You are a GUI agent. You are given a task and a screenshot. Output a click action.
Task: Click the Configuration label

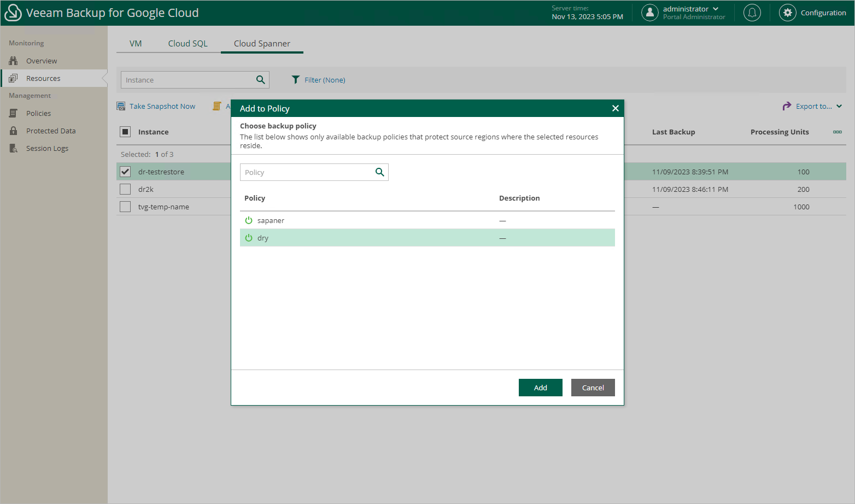pos(823,13)
